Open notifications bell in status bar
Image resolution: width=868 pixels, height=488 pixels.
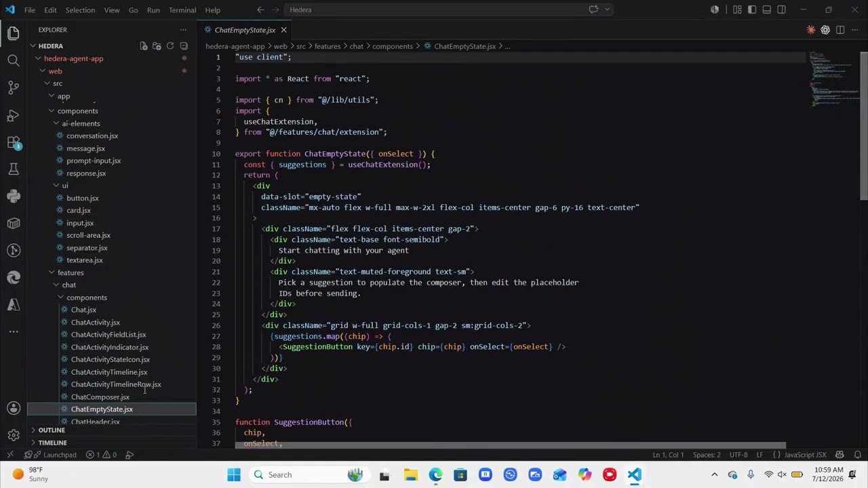(x=858, y=455)
